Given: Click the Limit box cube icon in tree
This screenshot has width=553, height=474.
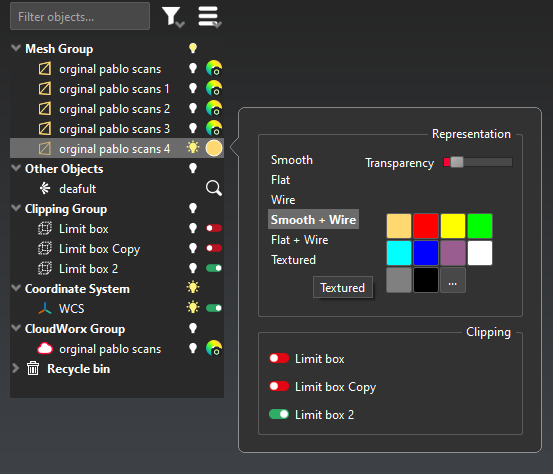Looking at the screenshot, I should [45, 229].
